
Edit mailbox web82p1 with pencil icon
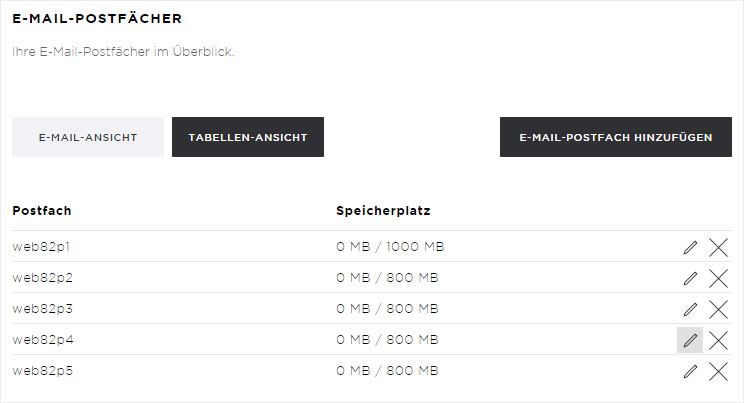tap(690, 247)
